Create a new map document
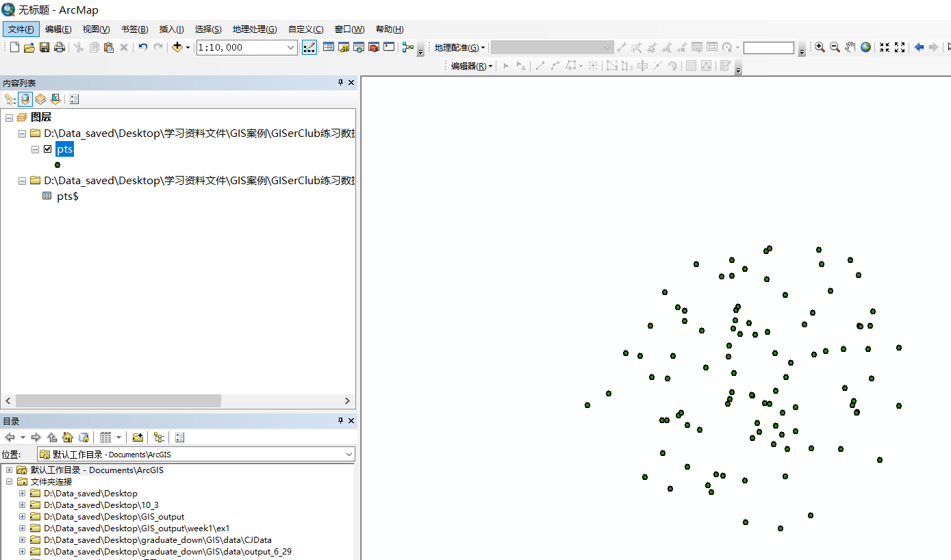Screen dimensions: 951x560 pos(15,47)
